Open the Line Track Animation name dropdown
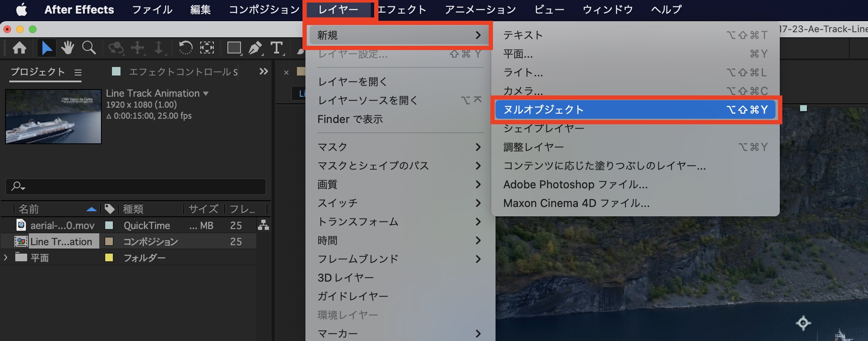 206,93
